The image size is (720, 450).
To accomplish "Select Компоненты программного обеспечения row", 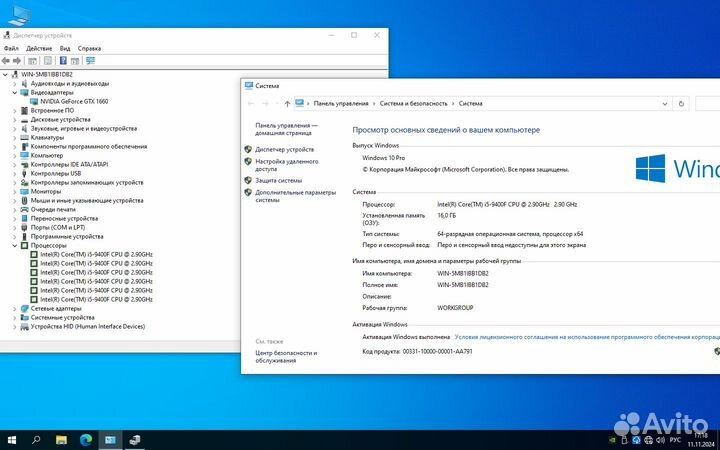I will [89, 146].
